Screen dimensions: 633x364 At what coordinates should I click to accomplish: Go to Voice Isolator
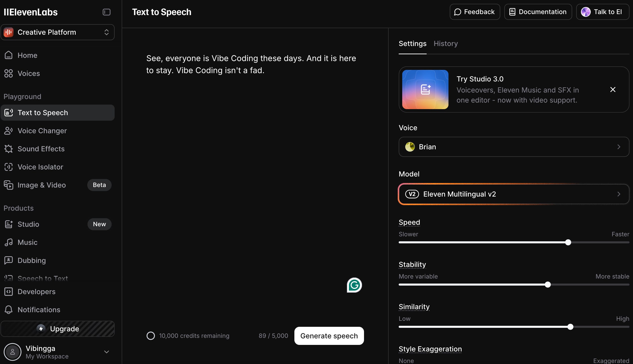point(40,167)
